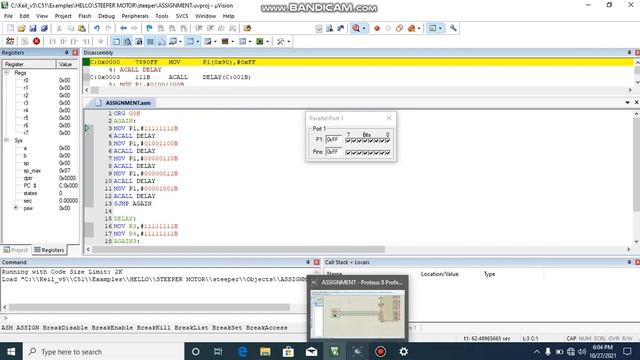This screenshot has width=640, height=360.
Task: Open the editor tab list dropdown arrow
Action: click(627, 102)
